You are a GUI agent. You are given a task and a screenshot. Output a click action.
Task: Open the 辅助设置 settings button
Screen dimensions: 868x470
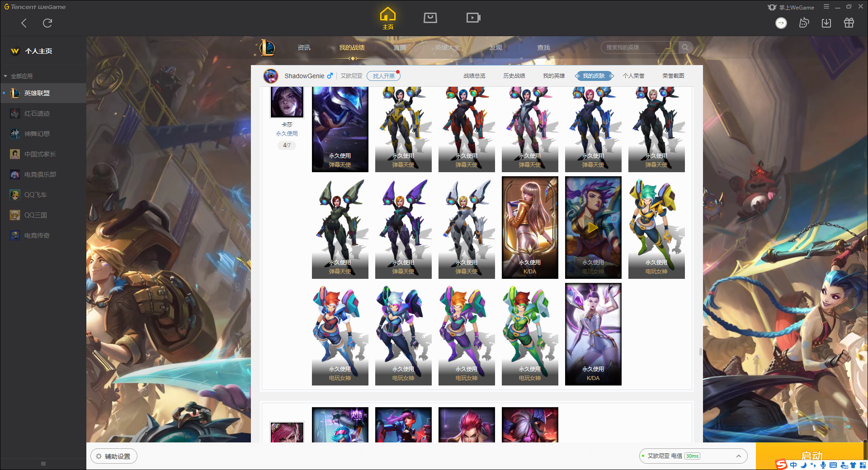click(114, 456)
